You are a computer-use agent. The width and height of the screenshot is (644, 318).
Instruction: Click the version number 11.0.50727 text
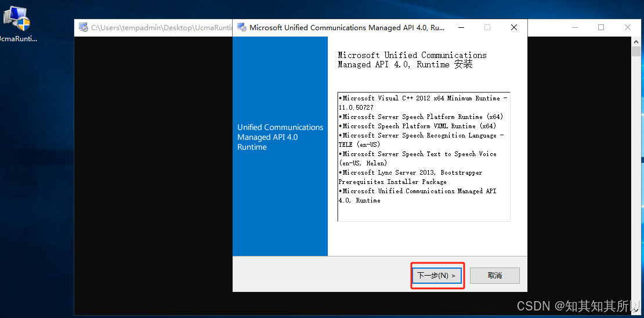pyautogui.click(x=356, y=107)
